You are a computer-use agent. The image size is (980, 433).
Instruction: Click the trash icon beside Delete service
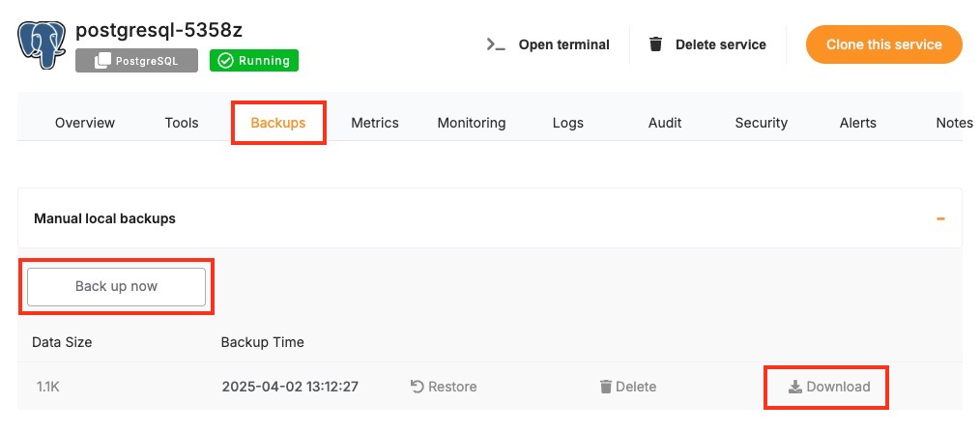[655, 44]
